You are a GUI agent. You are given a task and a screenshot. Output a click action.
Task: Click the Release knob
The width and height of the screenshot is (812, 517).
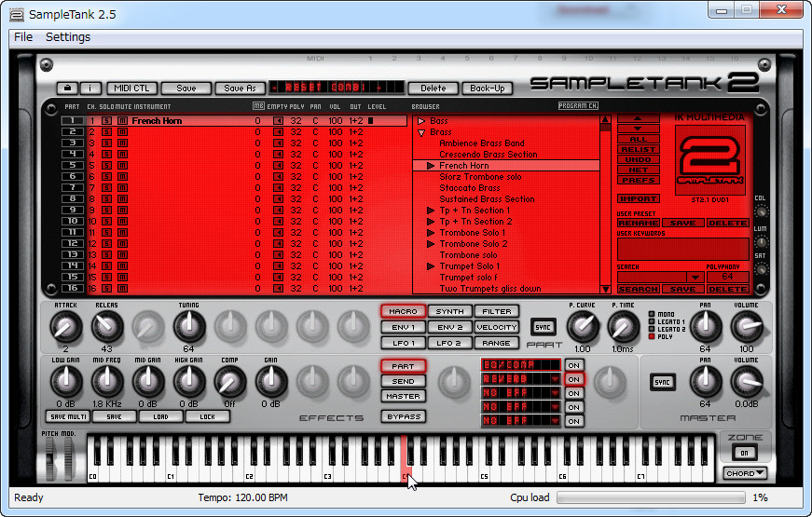[106, 327]
